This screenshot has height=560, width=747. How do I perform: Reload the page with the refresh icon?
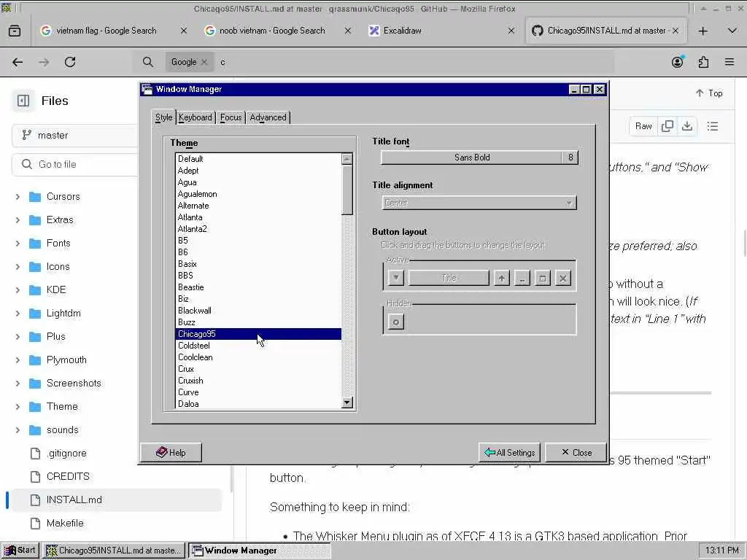click(70, 62)
